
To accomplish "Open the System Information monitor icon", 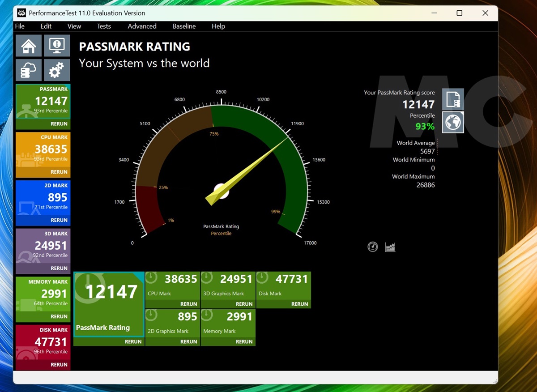I will 57,46.
